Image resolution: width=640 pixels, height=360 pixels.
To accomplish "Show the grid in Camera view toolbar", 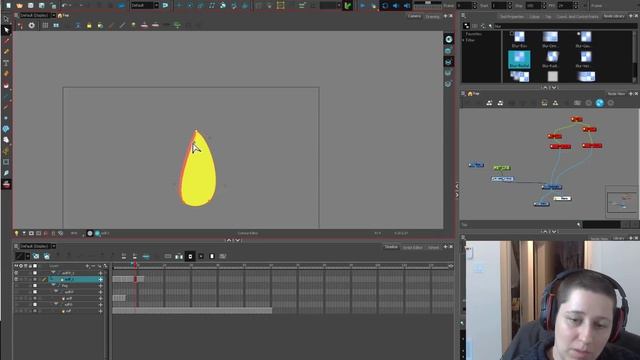I will click(x=45, y=25).
